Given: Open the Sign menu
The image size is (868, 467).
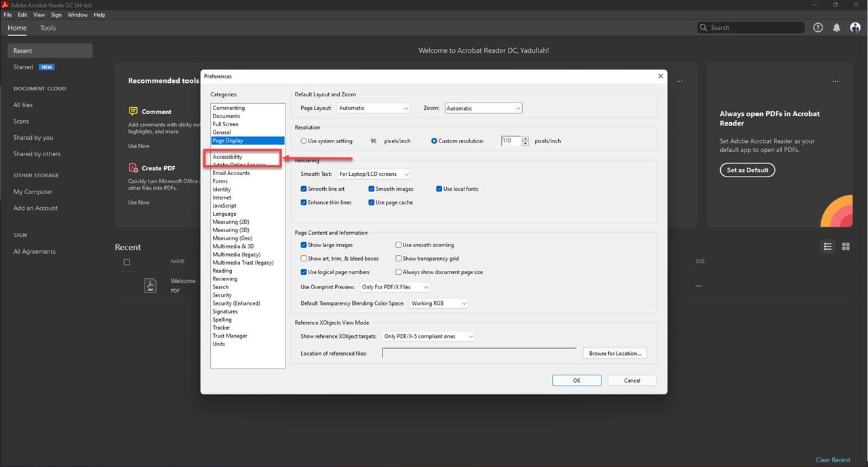Looking at the screenshot, I should click(x=56, y=15).
